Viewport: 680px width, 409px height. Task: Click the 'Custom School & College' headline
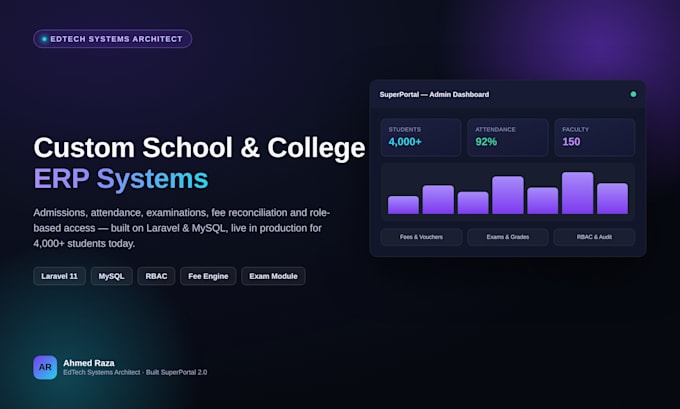(199, 147)
